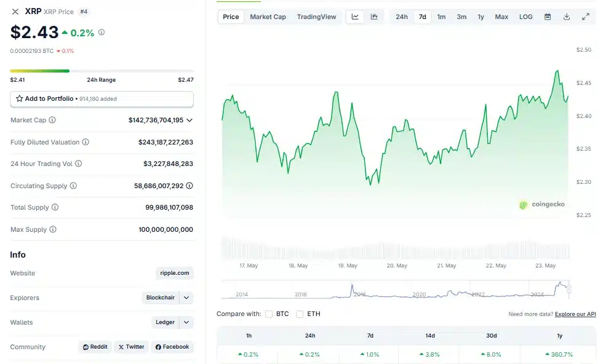
Task: Click the 24h Range progress bar
Action: pyautogui.click(x=102, y=71)
